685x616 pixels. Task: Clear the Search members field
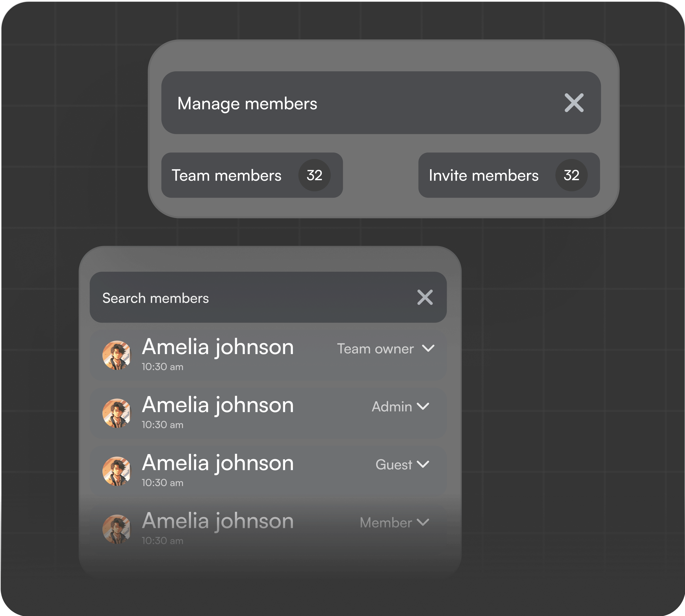click(x=425, y=297)
